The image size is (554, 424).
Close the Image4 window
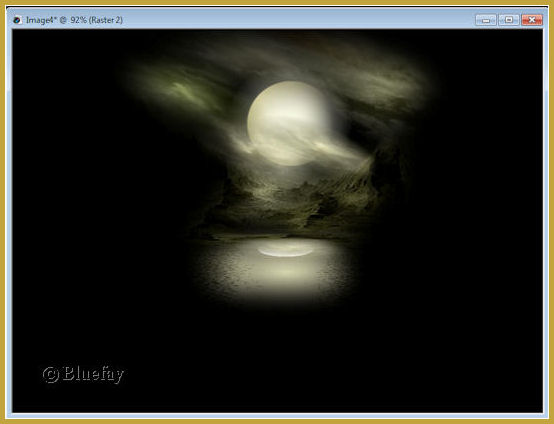pyautogui.click(x=532, y=20)
